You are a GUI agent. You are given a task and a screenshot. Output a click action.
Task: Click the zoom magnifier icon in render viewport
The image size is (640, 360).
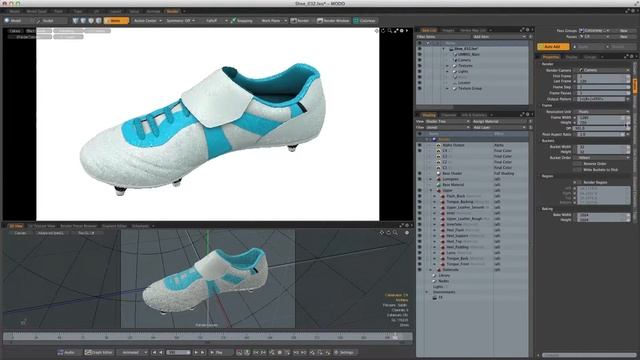pyautogui.click(x=390, y=31)
